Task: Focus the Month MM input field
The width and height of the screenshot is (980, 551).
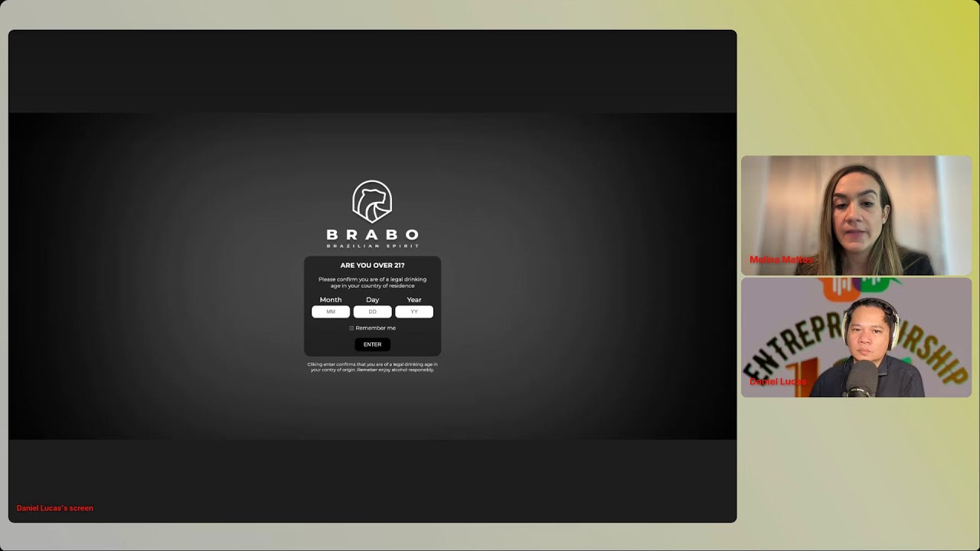Action: 331,311
